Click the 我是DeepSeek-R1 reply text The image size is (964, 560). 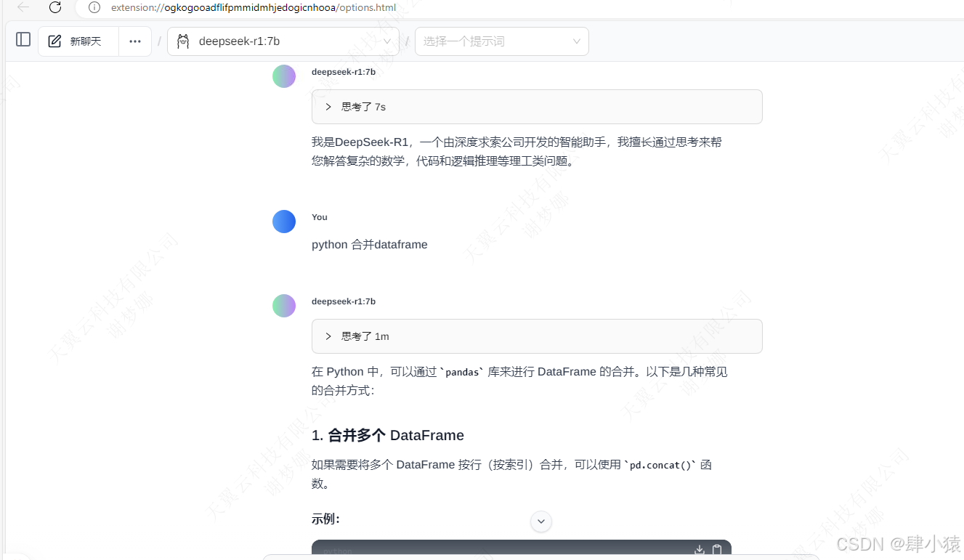(x=517, y=152)
